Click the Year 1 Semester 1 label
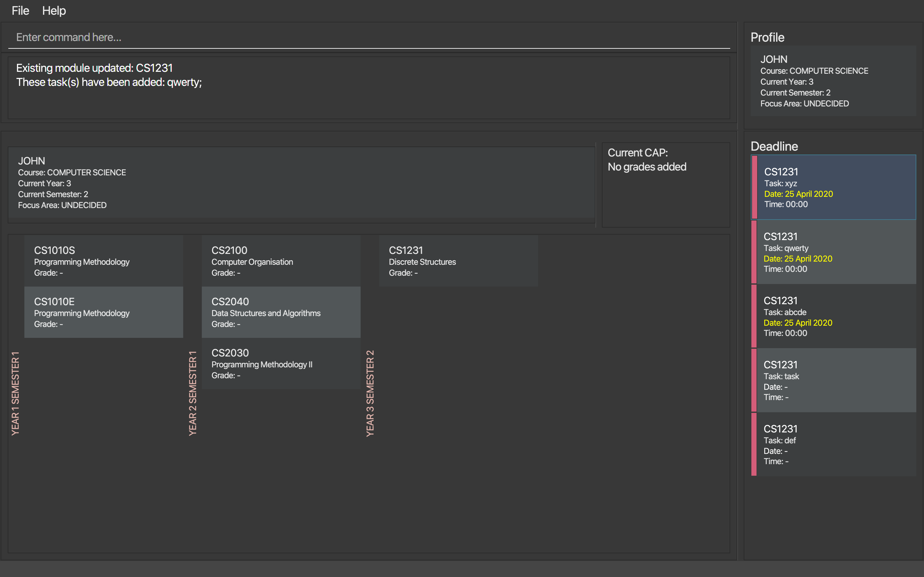The image size is (924, 577). click(x=15, y=393)
